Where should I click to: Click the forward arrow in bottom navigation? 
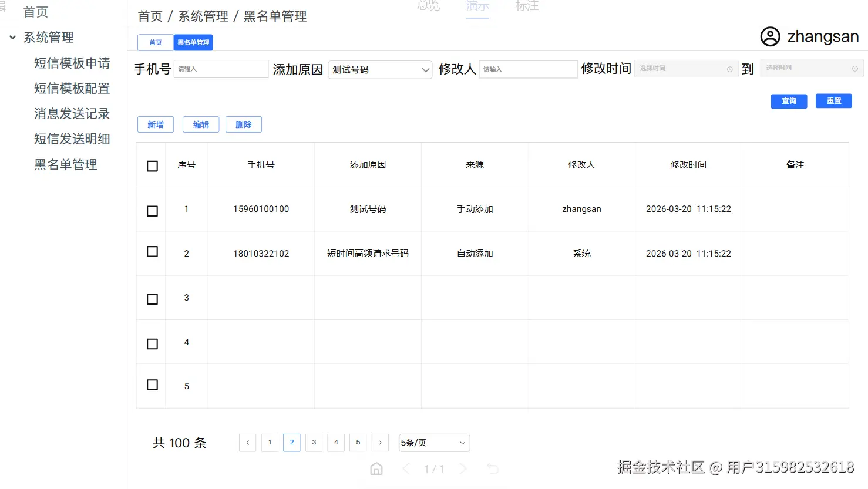tap(463, 468)
